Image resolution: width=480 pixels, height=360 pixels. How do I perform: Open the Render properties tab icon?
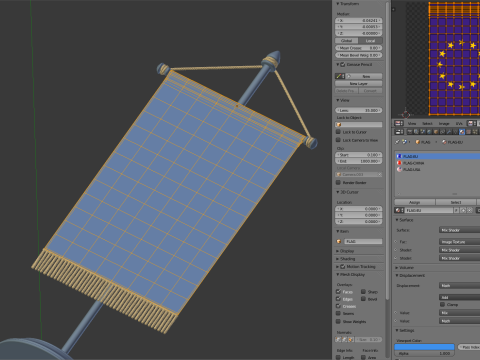click(410, 132)
